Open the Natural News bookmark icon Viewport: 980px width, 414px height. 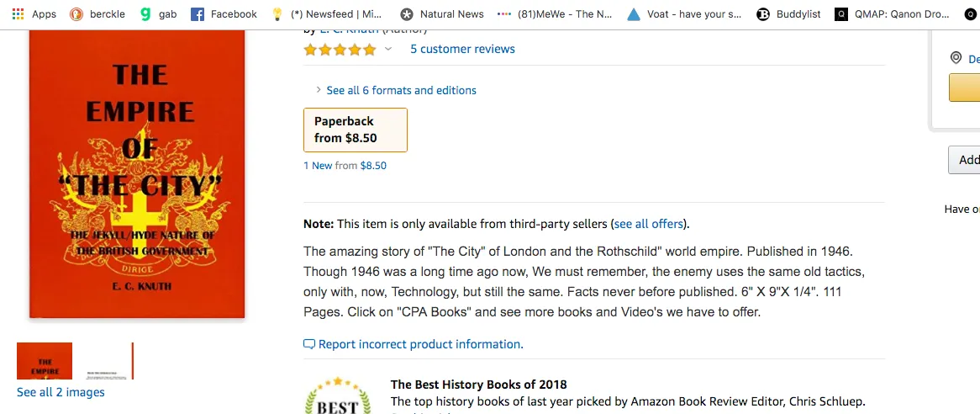pyautogui.click(x=407, y=13)
